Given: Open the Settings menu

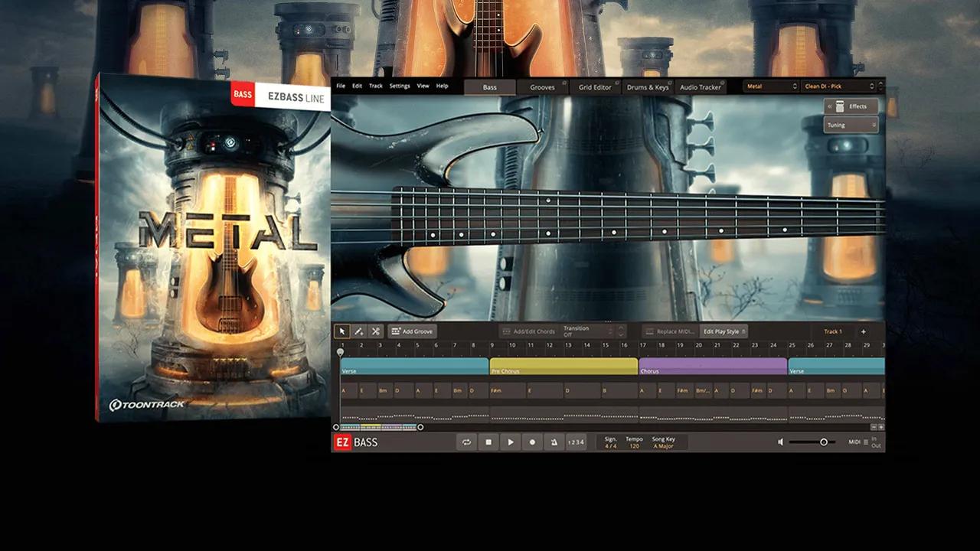Looking at the screenshot, I should pos(400,86).
